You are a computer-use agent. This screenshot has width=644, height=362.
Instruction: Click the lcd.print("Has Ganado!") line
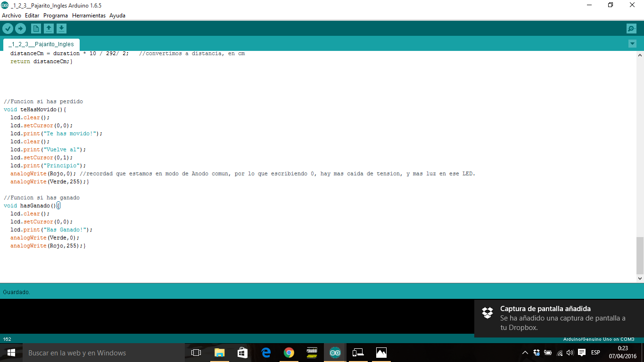51,230
